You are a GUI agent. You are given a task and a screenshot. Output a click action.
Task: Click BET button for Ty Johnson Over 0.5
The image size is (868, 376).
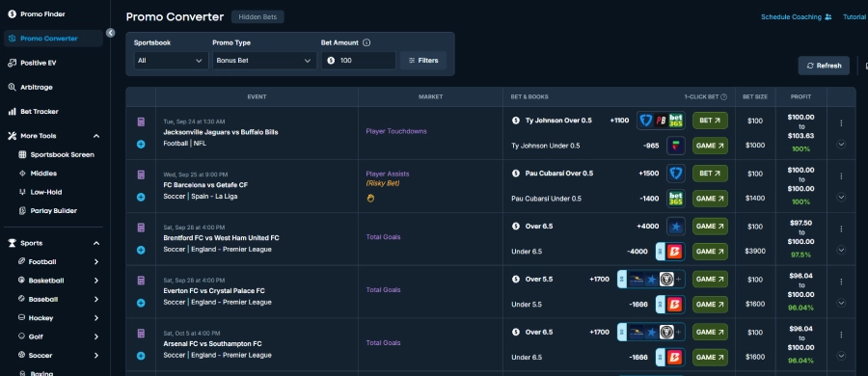pos(710,121)
